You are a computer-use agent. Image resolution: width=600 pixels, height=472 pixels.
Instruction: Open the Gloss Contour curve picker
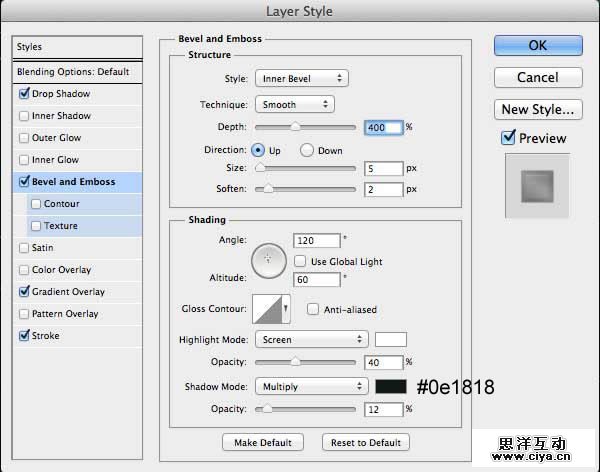[270, 310]
